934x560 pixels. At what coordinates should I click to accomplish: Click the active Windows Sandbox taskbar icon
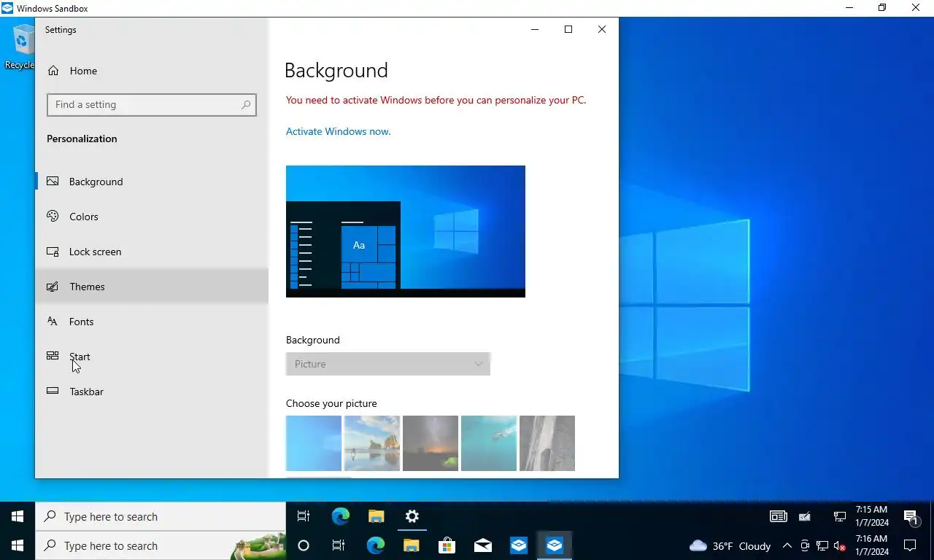click(x=555, y=545)
